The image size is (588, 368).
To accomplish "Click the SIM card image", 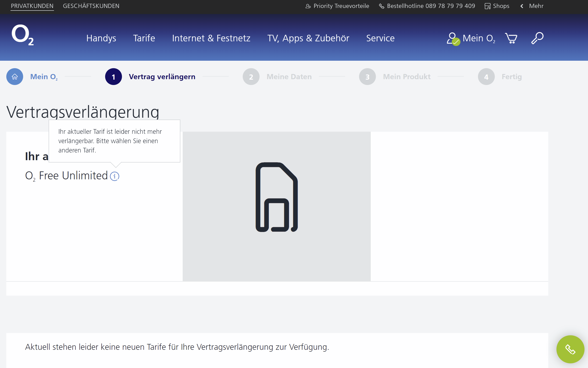I will pos(277,197).
